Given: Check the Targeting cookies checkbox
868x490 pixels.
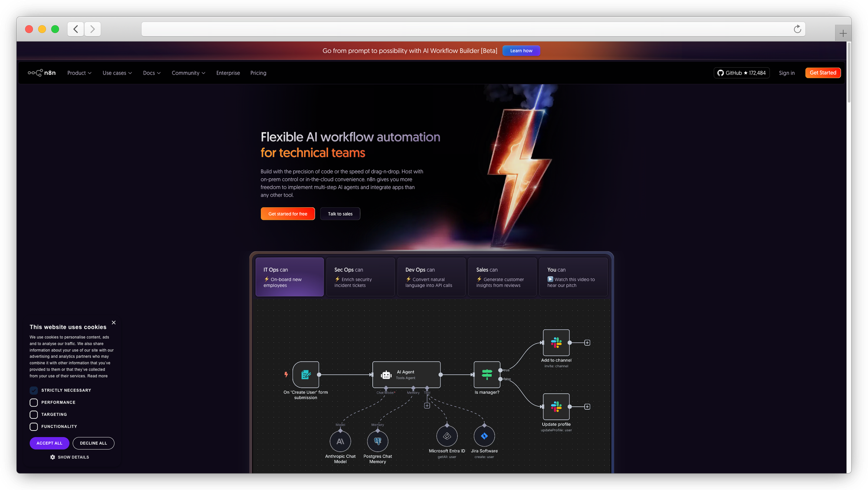Looking at the screenshot, I should 34,414.
